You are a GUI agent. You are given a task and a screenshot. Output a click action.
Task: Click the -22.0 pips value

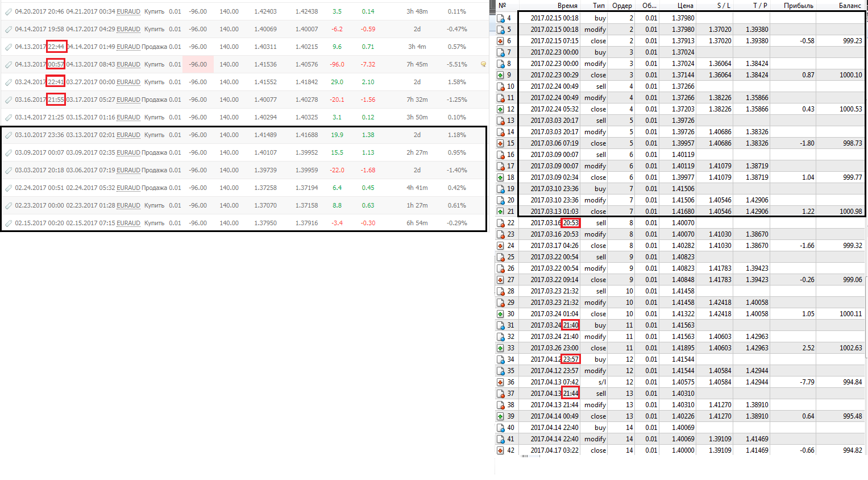click(x=337, y=170)
